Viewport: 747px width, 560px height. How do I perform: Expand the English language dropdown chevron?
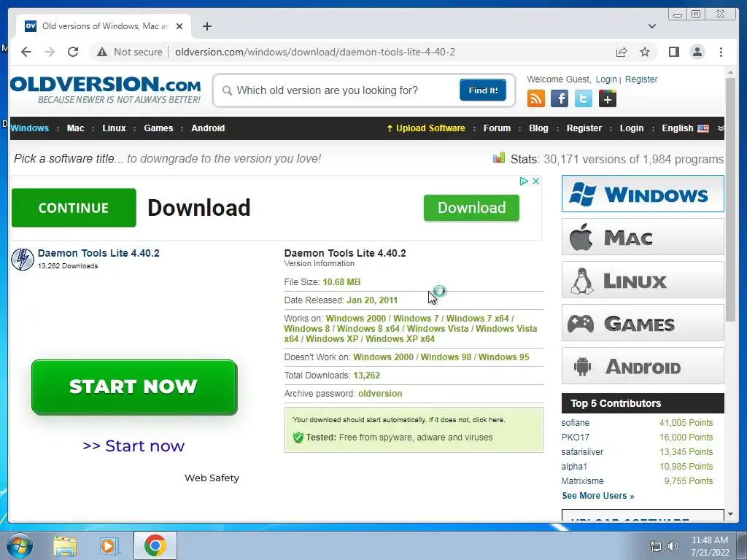click(x=720, y=128)
